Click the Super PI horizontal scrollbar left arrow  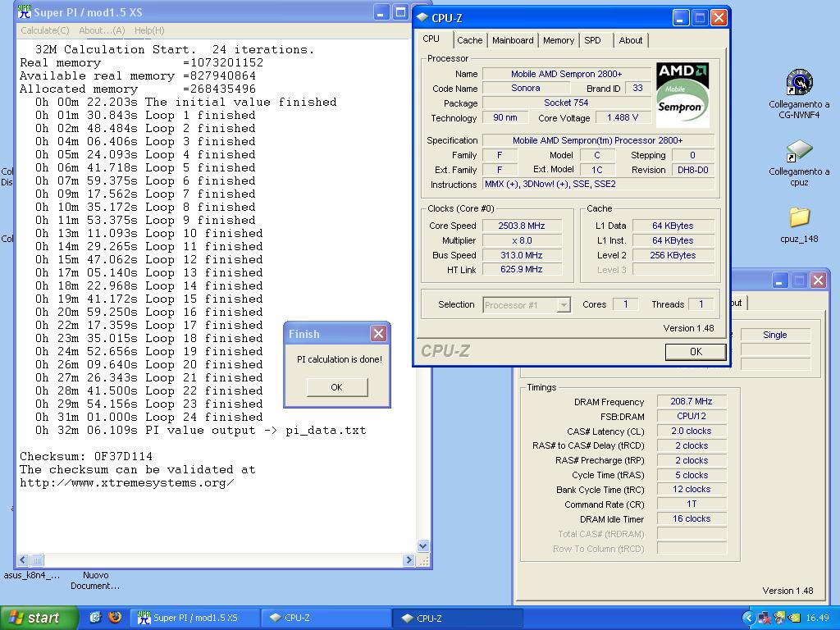click(22, 559)
